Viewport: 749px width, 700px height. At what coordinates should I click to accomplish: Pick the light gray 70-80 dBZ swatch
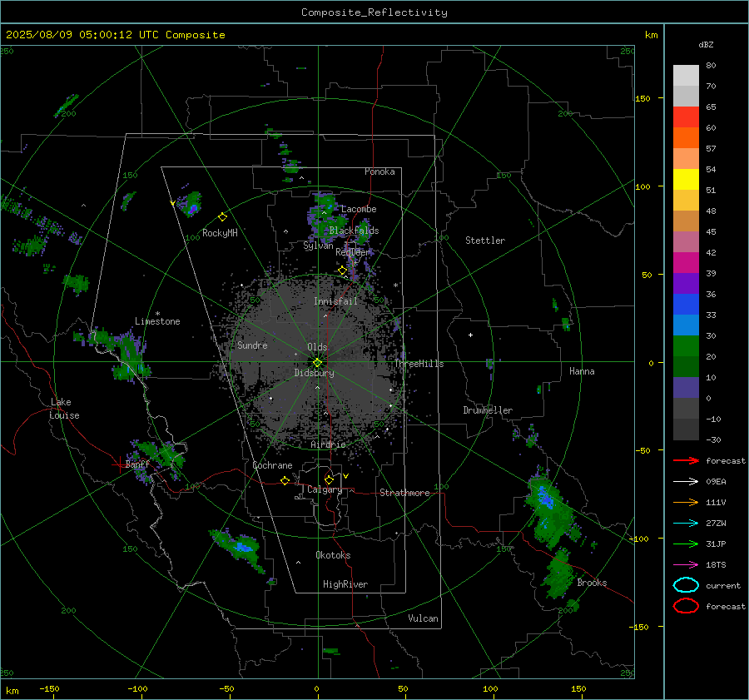[x=686, y=76]
